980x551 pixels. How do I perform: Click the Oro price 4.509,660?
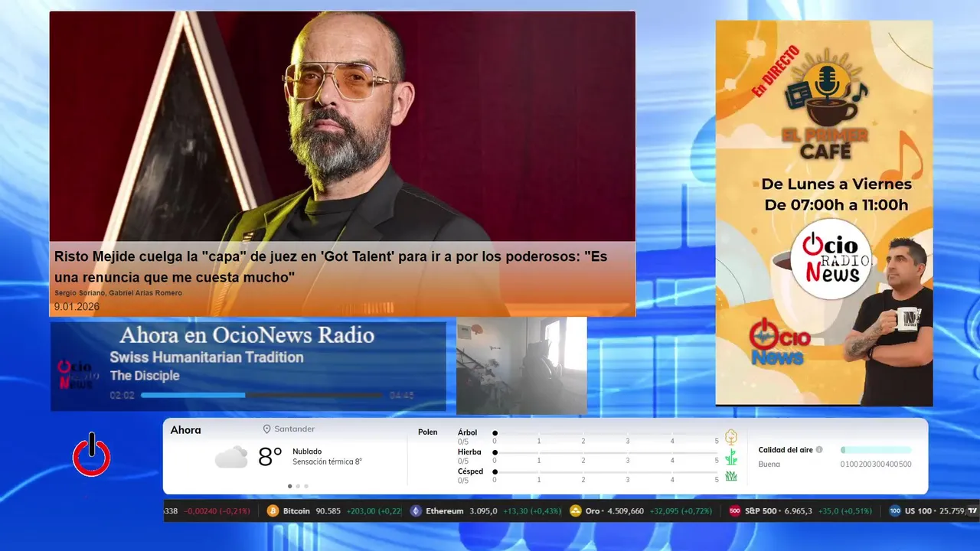pos(626,511)
